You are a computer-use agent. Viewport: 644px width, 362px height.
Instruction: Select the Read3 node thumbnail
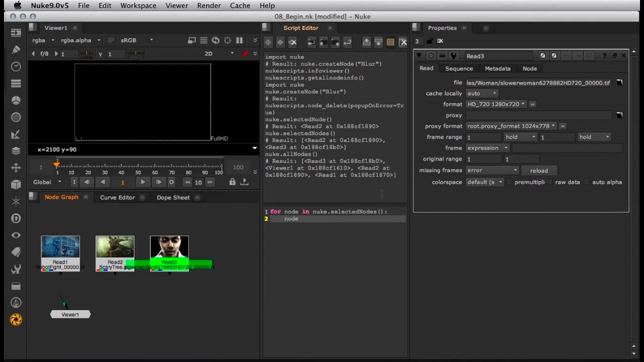coord(169,246)
